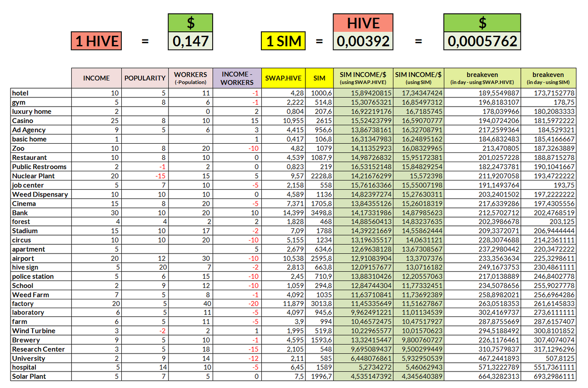The height and width of the screenshot is (388, 588).
Task: Click the 0,0005762 dollar value cell
Action: pos(482,41)
